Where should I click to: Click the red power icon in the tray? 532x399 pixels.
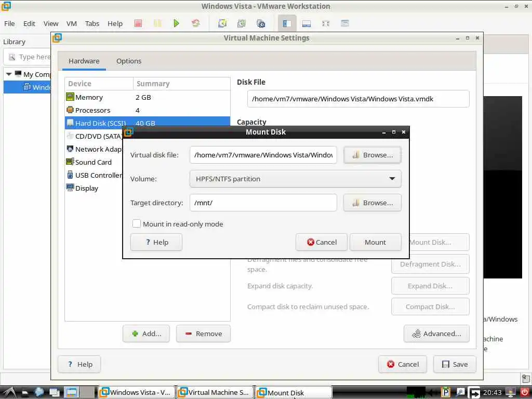[525, 393]
